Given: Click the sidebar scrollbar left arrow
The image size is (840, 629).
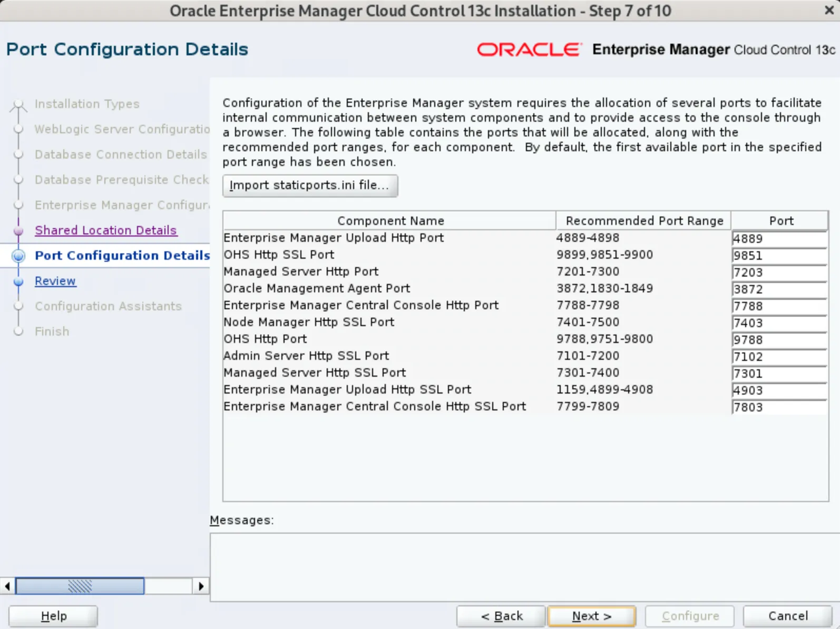Looking at the screenshot, I should pyautogui.click(x=7, y=586).
